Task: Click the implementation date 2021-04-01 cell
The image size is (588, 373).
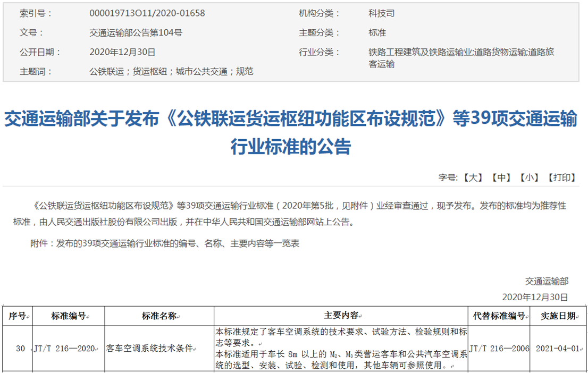Action: 558,349
